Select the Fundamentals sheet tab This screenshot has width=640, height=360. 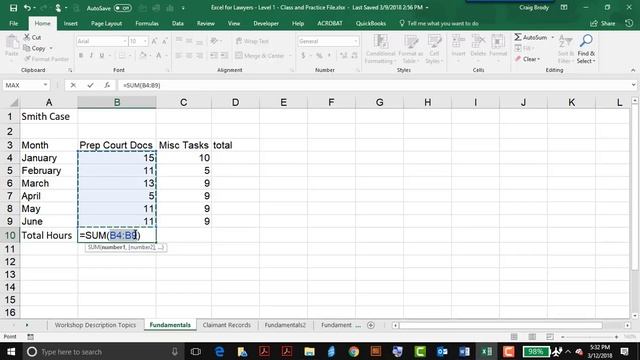170,325
